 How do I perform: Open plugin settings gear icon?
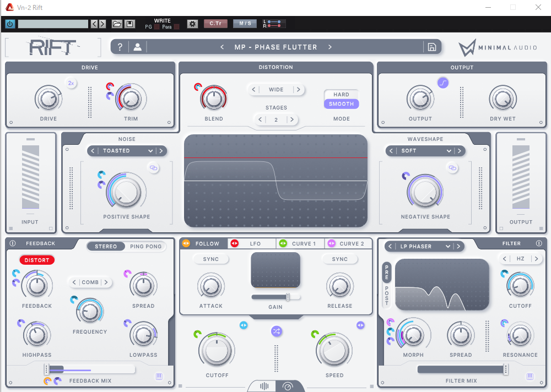click(x=192, y=24)
